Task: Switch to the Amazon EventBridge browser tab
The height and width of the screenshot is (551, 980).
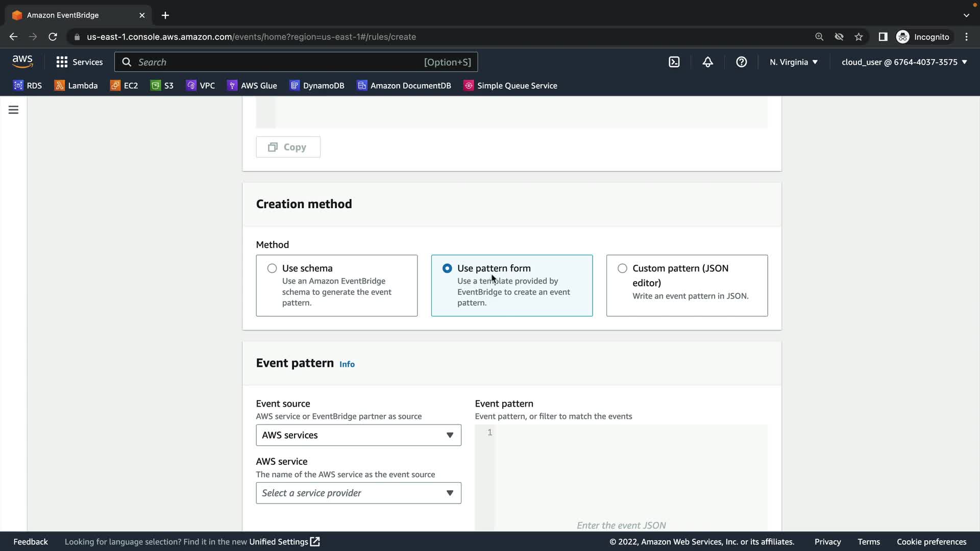Action: point(77,15)
